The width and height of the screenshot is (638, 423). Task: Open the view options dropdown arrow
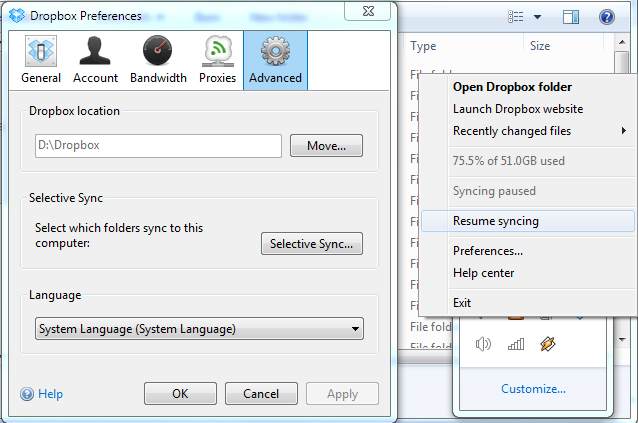[x=537, y=17]
